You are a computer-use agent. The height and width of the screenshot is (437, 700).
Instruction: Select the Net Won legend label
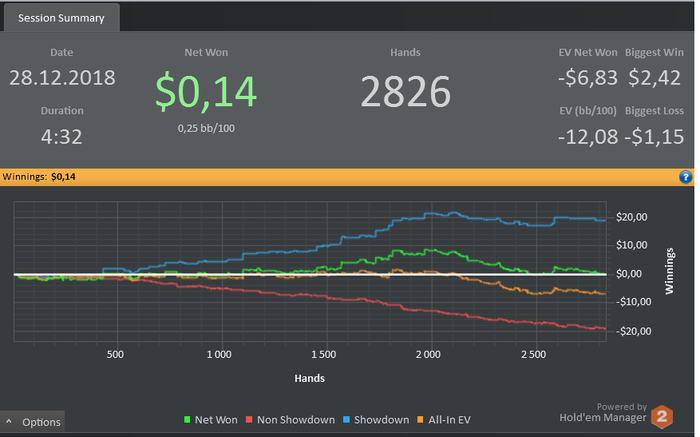pyautogui.click(x=216, y=420)
